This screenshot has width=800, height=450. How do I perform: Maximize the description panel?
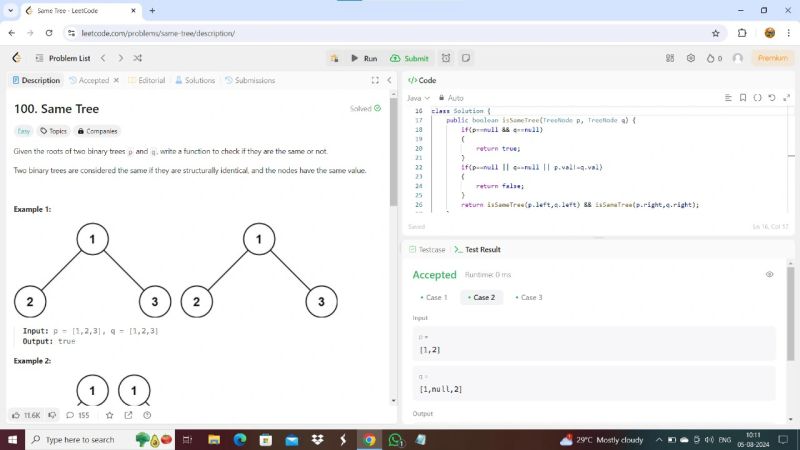(x=375, y=81)
